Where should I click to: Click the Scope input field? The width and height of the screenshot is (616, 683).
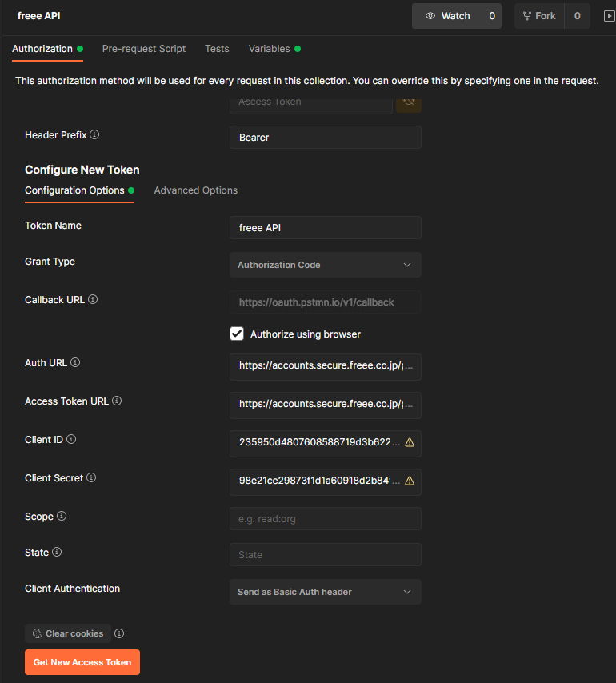[x=325, y=519]
